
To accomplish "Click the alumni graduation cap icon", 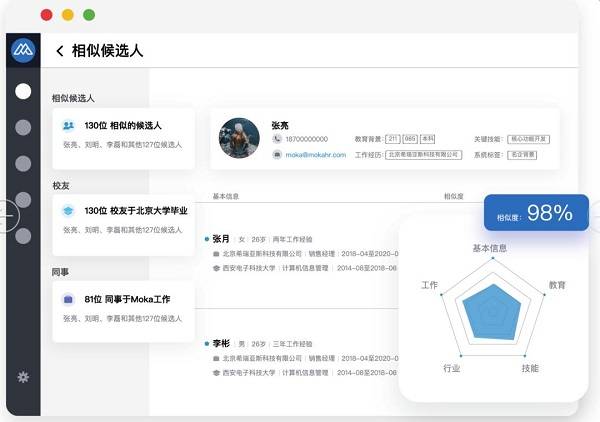I will [68, 210].
